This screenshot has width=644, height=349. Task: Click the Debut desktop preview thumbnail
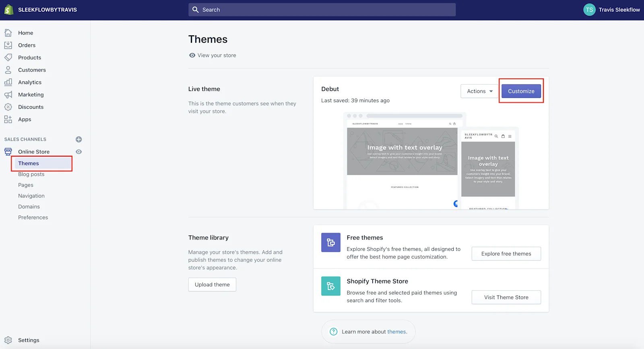(402, 161)
